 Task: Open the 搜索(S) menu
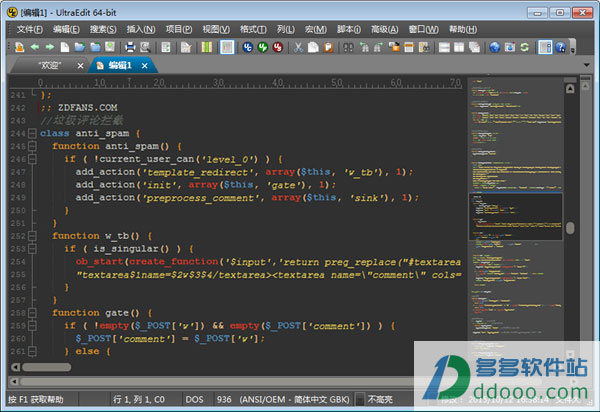coord(103,29)
